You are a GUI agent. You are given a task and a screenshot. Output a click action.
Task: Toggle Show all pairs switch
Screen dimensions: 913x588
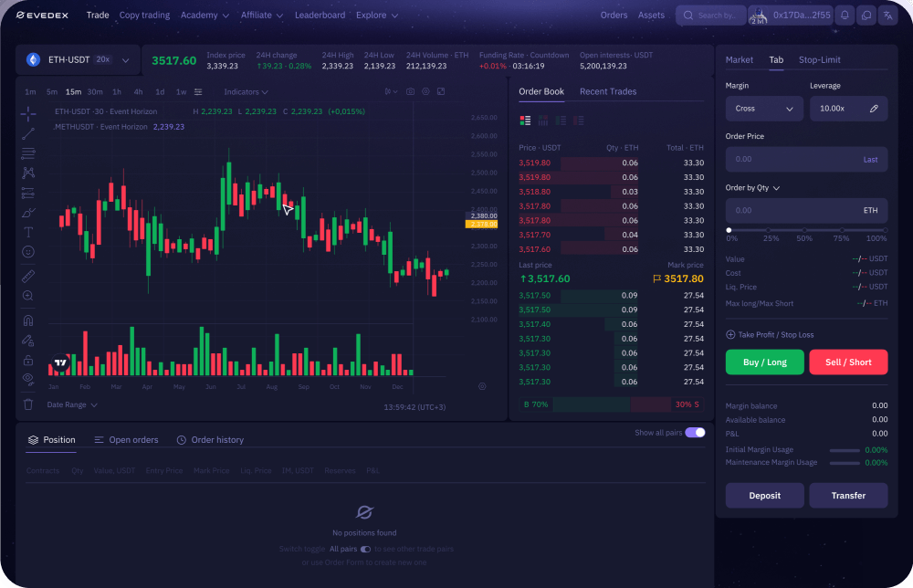click(x=696, y=432)
